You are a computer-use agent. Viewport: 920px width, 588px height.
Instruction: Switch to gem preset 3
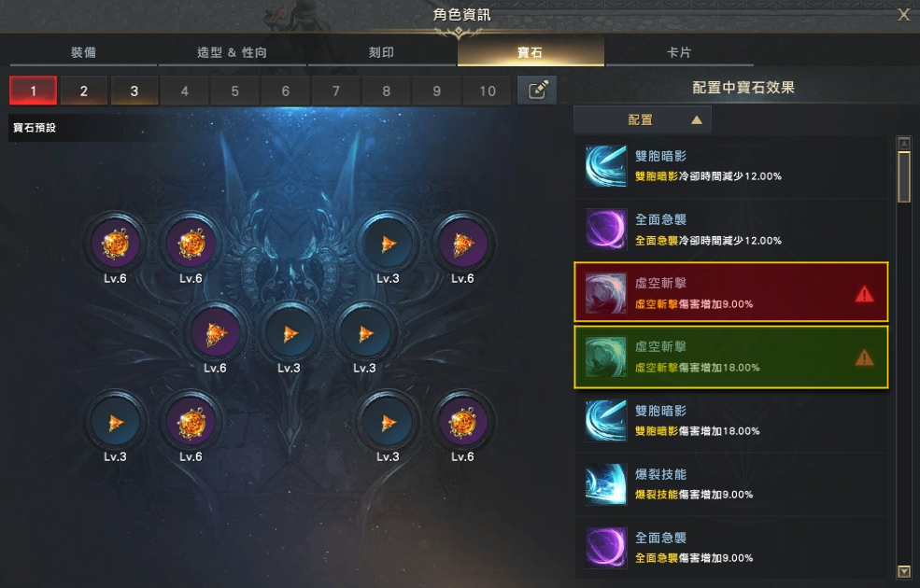click(134, 91)
